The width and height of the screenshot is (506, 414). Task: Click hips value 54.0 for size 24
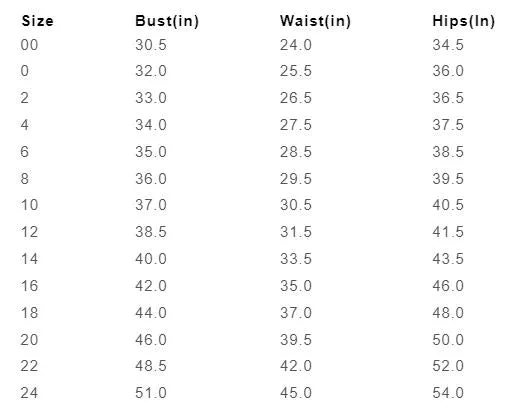(448, 393)
